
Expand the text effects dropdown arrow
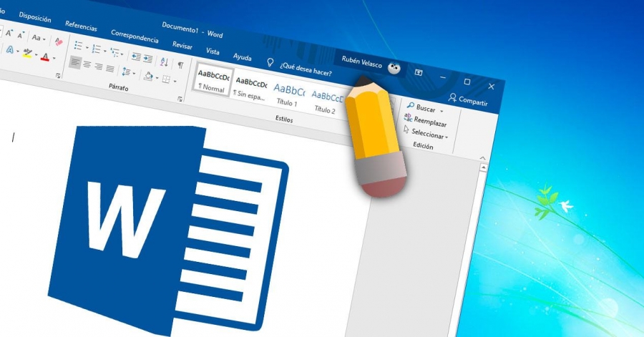point(18,51)
